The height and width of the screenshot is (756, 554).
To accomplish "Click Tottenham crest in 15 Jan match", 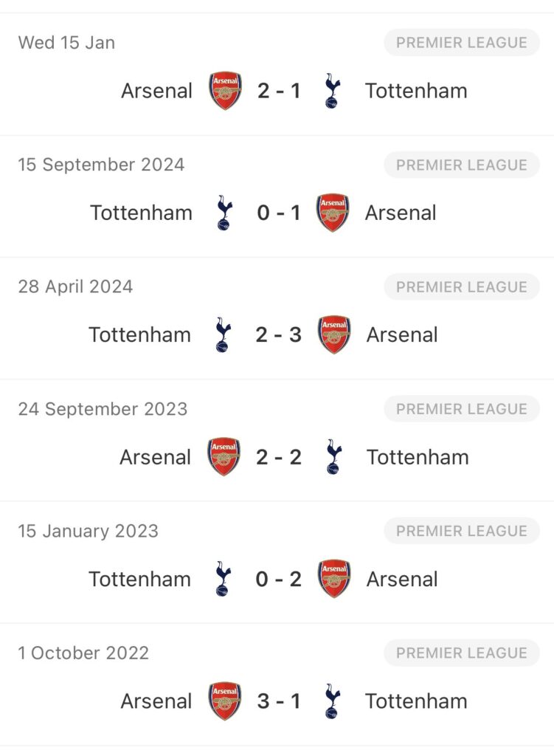I will pyautogui.click(x=333, y=92).
